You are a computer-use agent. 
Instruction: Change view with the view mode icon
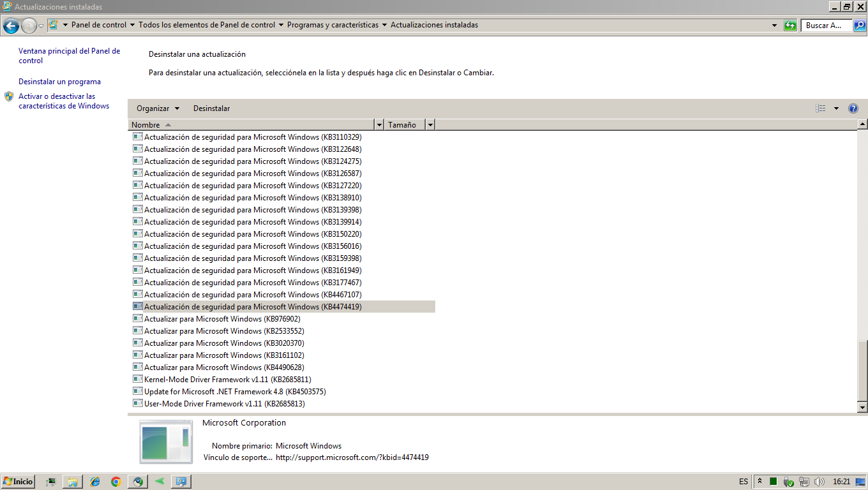(x=821, y=108)
